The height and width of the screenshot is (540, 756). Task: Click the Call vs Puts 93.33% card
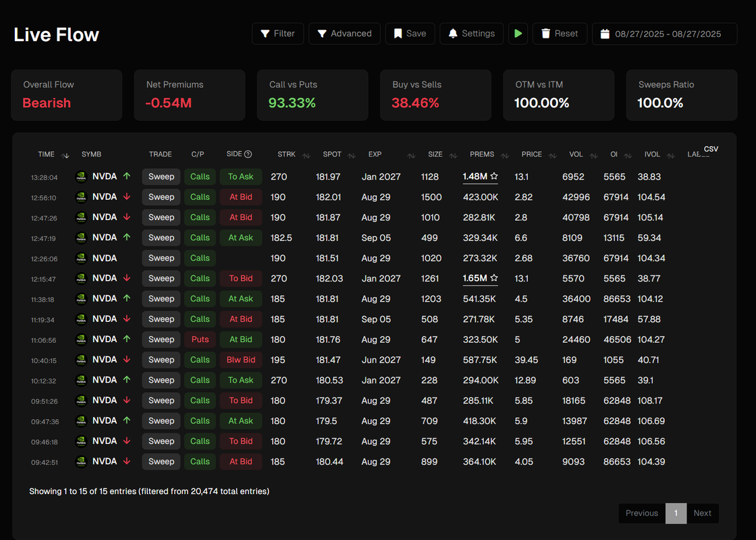pos(313,95)
